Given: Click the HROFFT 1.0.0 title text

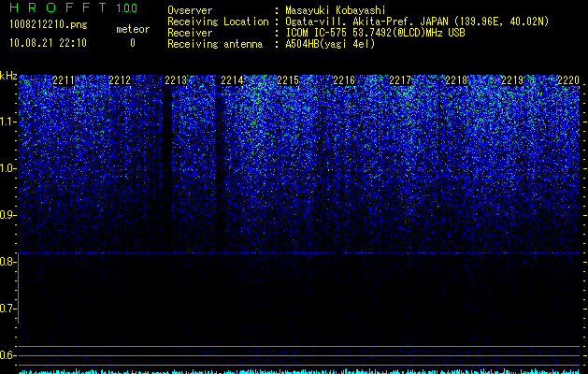Looking at the screenshot, I should point(74,7).
